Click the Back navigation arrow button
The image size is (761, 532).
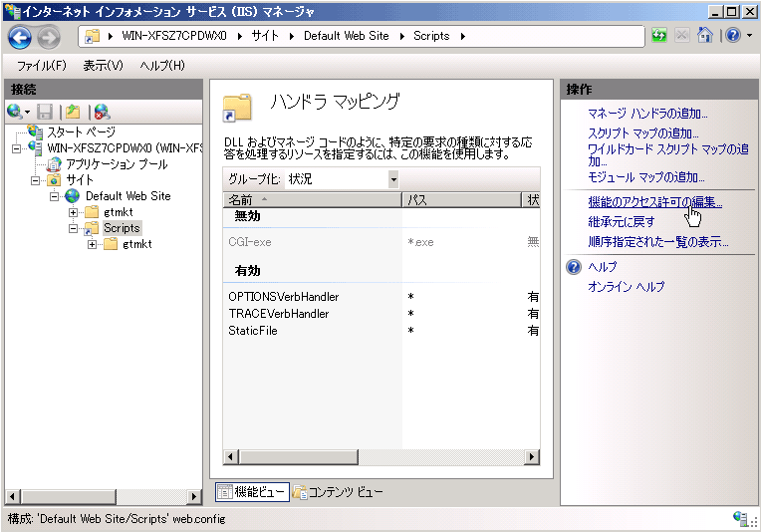pos(20,36)
